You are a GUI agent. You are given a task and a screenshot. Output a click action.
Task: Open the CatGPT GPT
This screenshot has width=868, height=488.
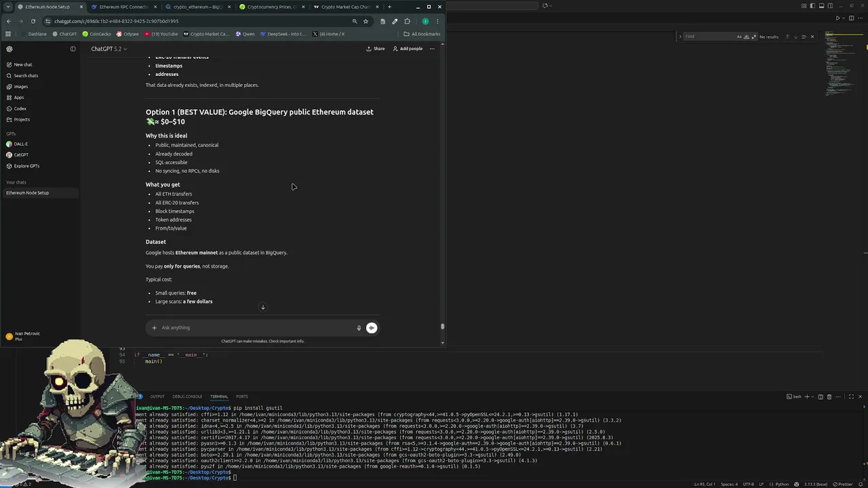coord(18,155)
